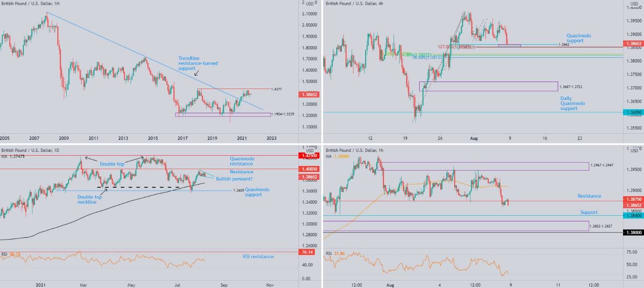Screen dimensions: 644x288
Task: Select the 1.40030 price tag
Action: tap(308, 169)
